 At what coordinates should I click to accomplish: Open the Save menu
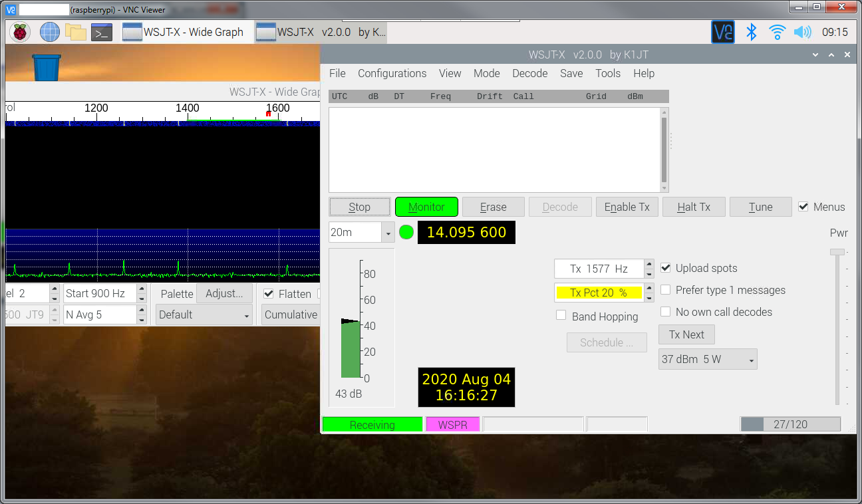571,73
